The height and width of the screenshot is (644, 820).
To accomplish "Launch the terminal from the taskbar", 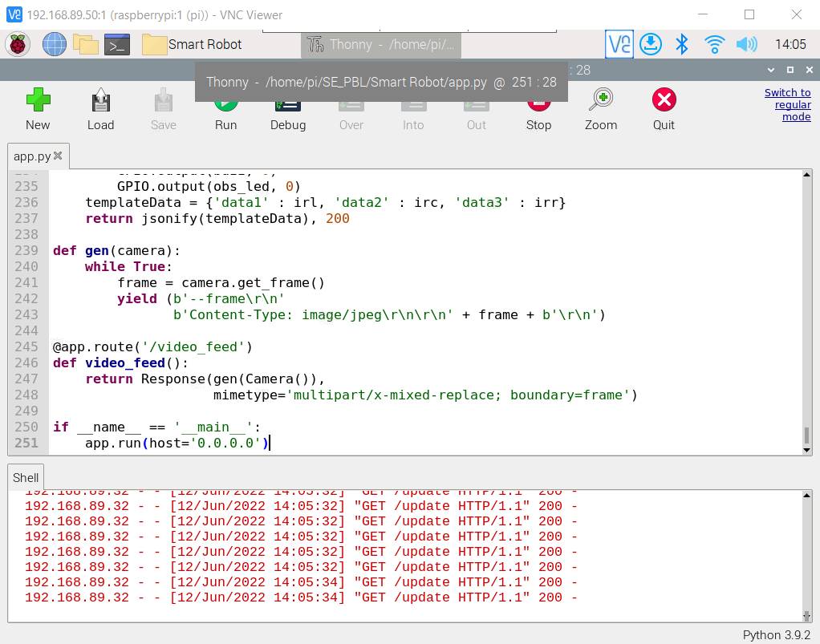I will click(117, 44).
